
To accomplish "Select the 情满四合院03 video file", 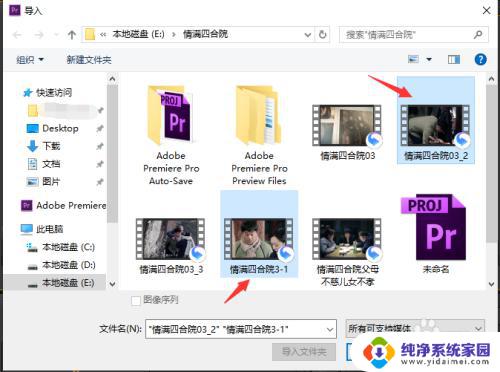I will click(x=347, y=133).
